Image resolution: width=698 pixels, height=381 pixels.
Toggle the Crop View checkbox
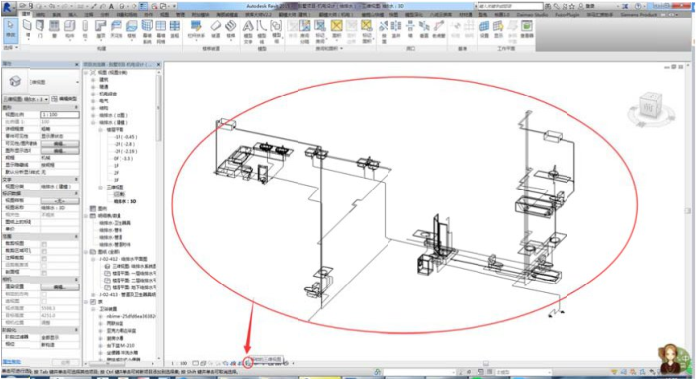(44, 244)
